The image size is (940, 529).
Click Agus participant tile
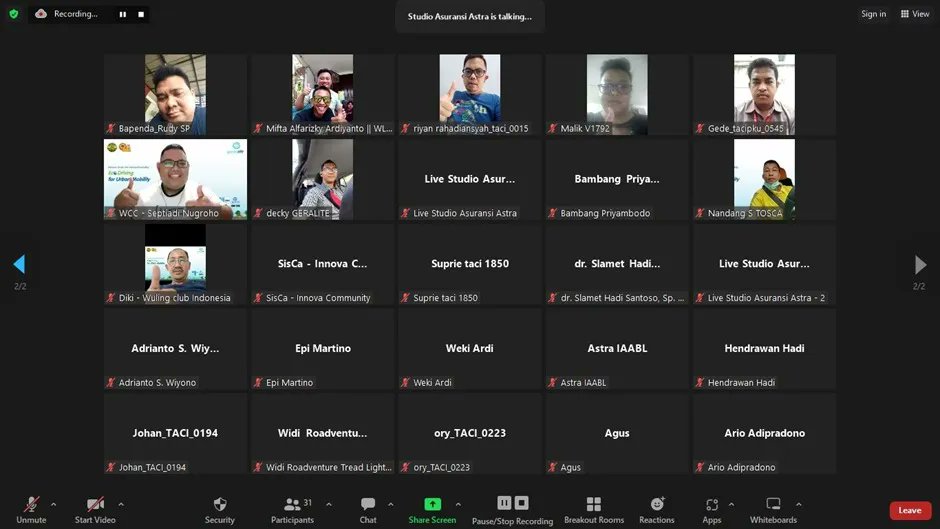[617, 433]
